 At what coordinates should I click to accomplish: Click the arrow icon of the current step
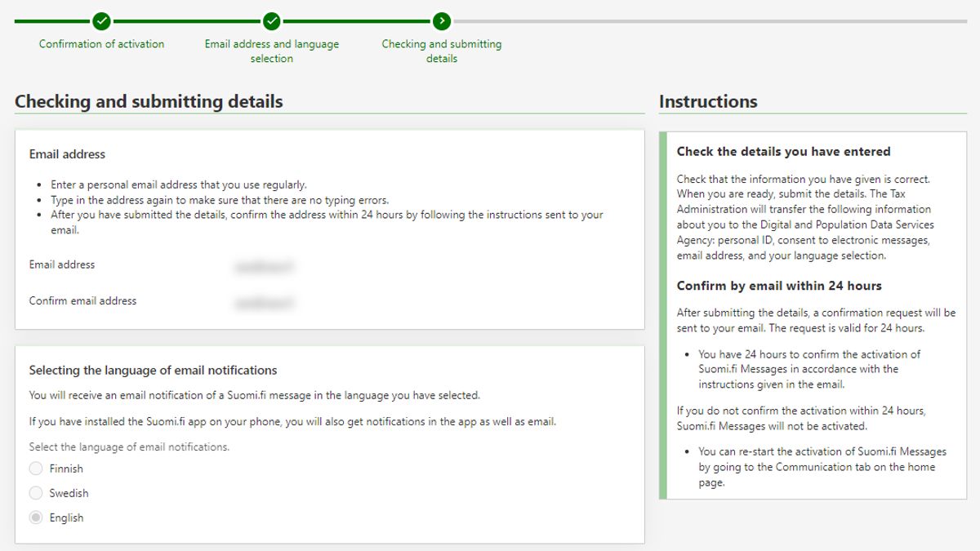[442, 21]
